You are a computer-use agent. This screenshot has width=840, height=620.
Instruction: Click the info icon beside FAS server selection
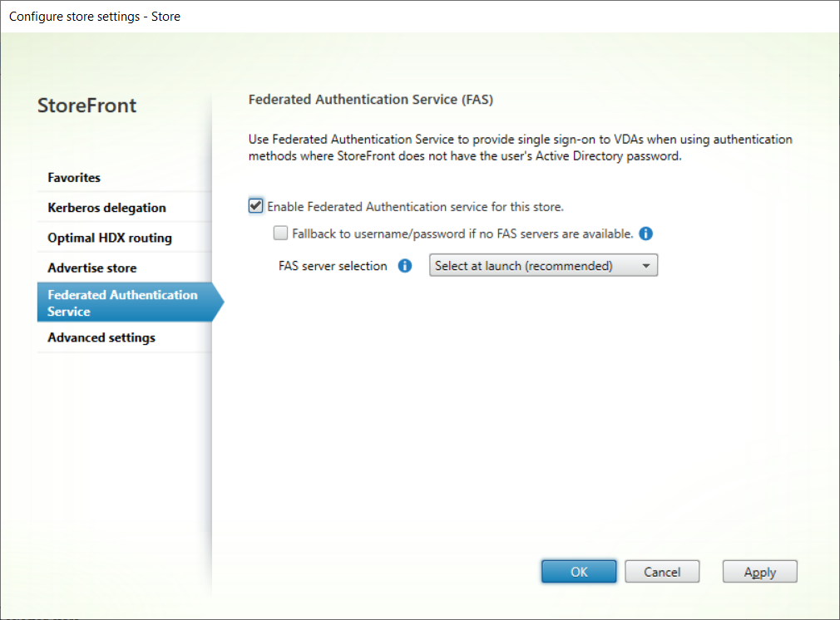click(405, 266)
